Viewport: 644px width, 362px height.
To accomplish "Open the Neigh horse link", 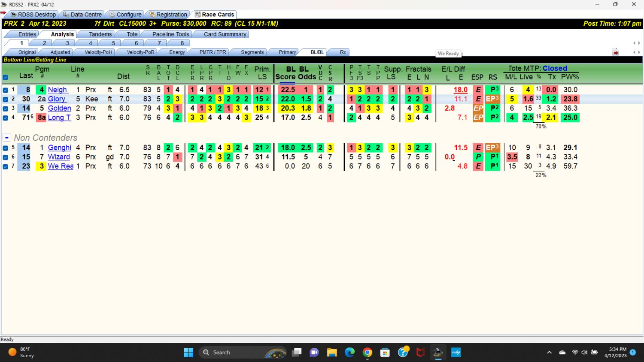I will pyautogui.click(x=58, y=90).
